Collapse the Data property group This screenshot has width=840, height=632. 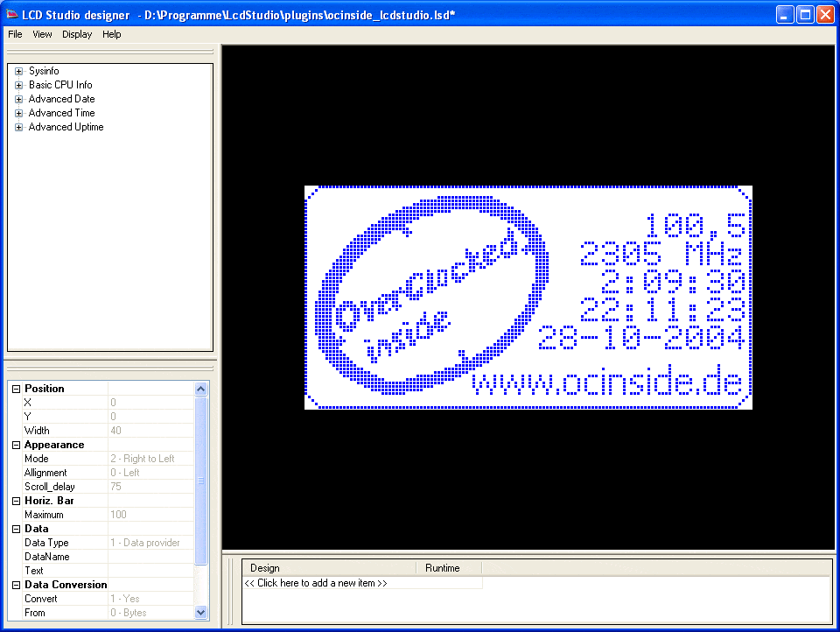(x=16, y=529)
